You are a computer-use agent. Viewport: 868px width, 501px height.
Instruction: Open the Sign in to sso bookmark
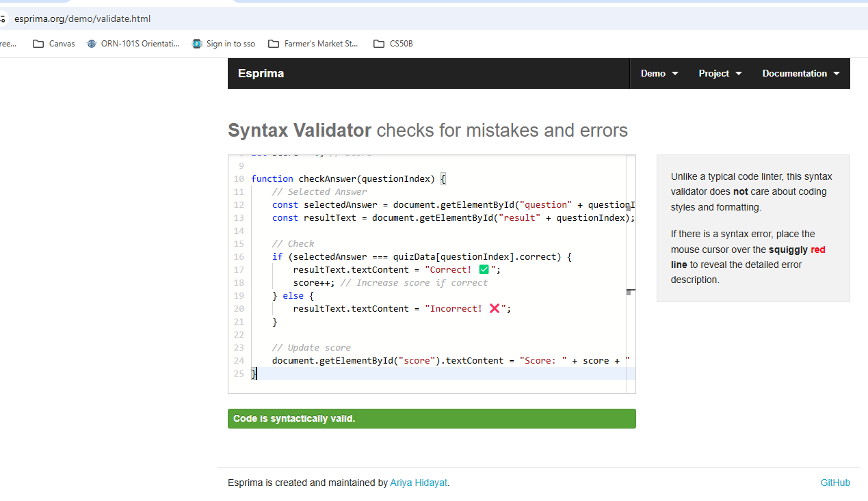point(224,44)
